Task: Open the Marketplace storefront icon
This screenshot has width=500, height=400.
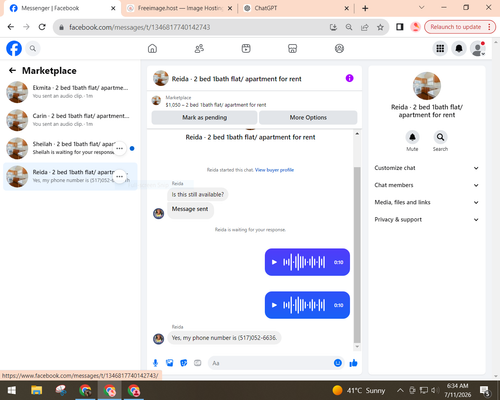Action: [x=292, y=49]
